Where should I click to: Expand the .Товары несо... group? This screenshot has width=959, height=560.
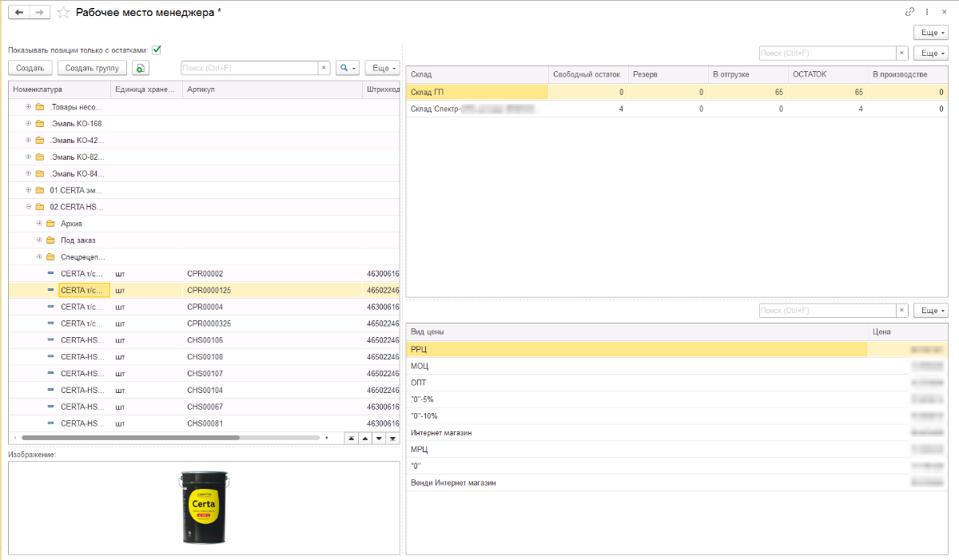(x=29, y=107)
